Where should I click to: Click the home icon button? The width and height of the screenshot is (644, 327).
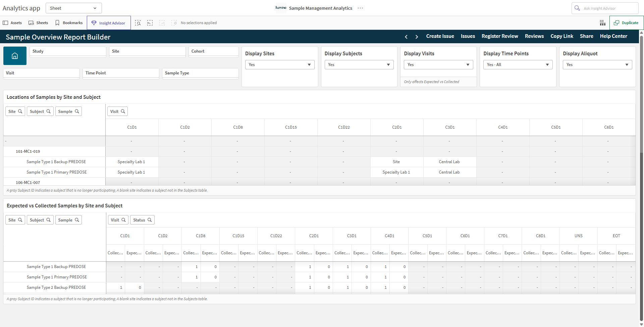pos(15,56)
